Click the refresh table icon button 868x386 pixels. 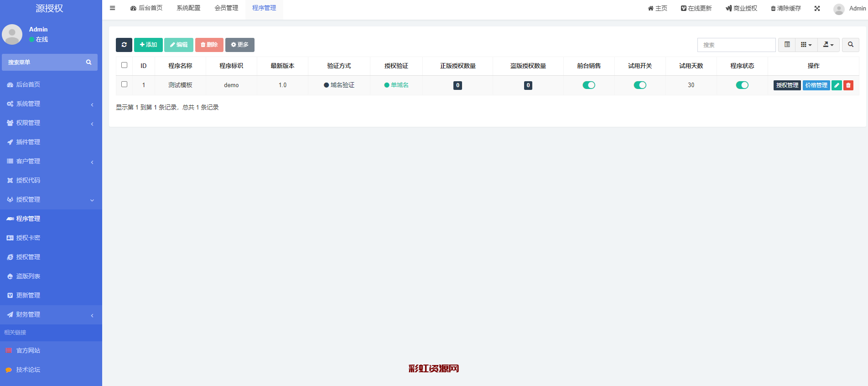pyautogui.click(x=124, y=45)
